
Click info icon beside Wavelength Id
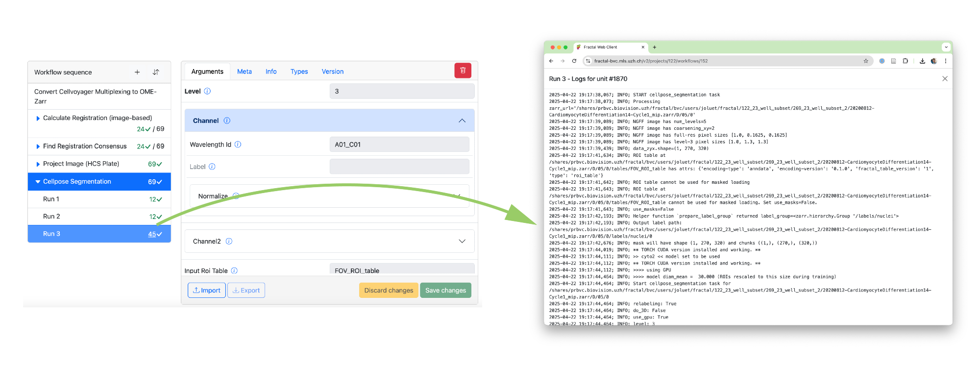coord(238,145)
